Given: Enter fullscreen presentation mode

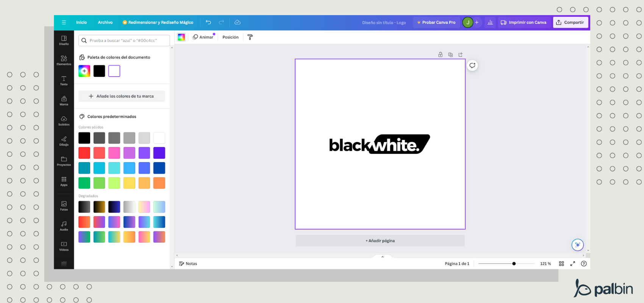Looking at the screenshot, I should coord(573,264).
